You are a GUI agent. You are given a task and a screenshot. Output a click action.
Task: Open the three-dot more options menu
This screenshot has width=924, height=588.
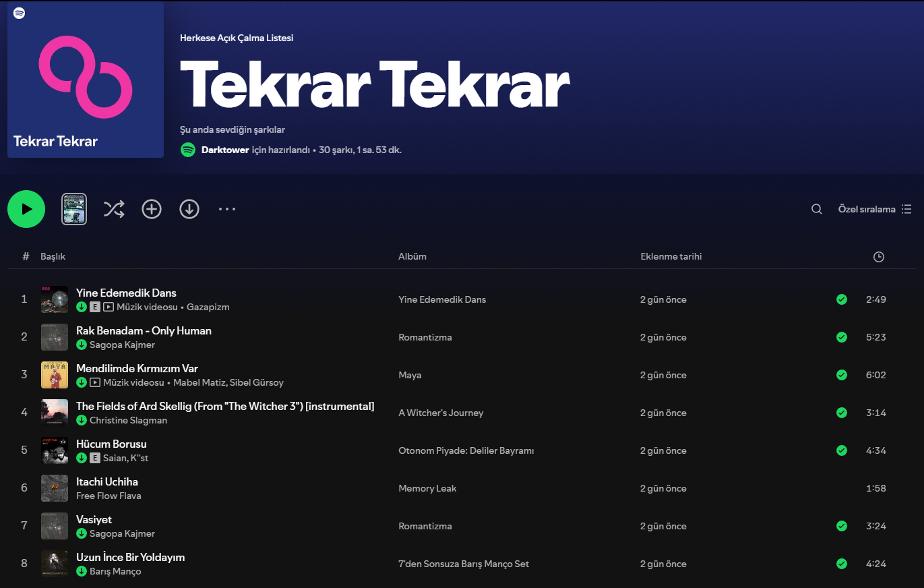point(227,209)
